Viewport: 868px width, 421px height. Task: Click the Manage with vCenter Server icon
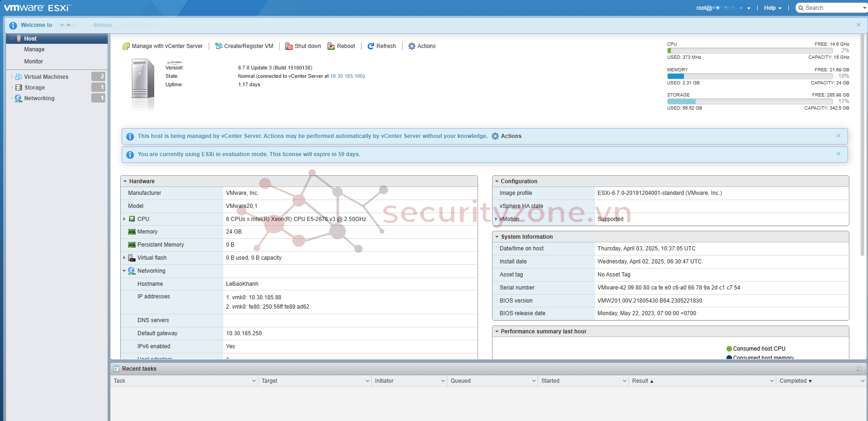coord(126,46)
